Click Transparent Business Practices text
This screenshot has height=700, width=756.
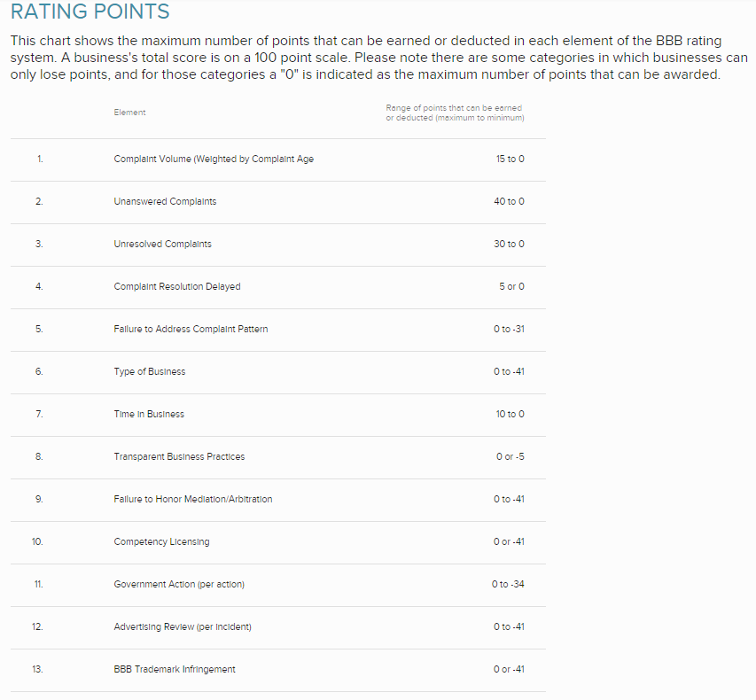click(x=179, y=456)
